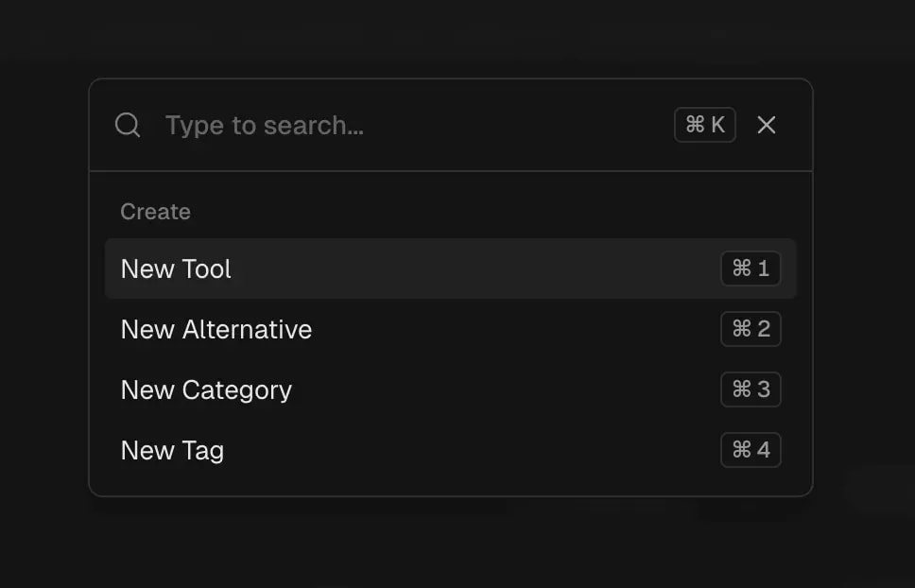The width and height of the screenshot is (915, 588).
Task: Click the Create section header label
Action: tap(155, 211)
